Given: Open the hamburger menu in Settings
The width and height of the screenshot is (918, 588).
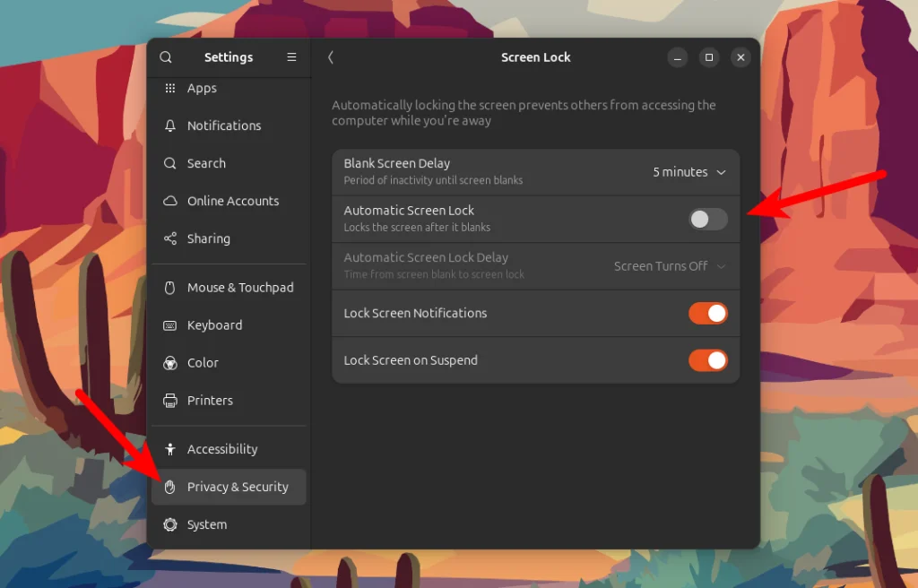Looking at the screenshot, I should pos(291,56).
